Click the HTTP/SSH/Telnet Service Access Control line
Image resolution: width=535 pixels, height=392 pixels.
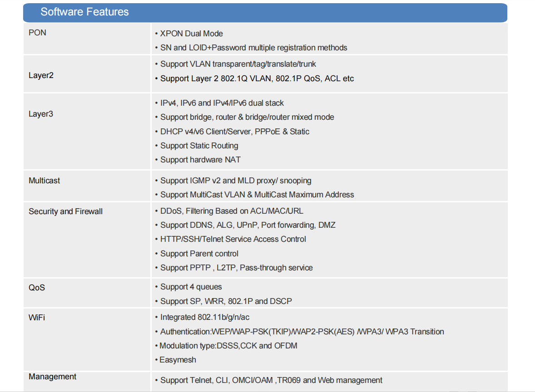231,239
